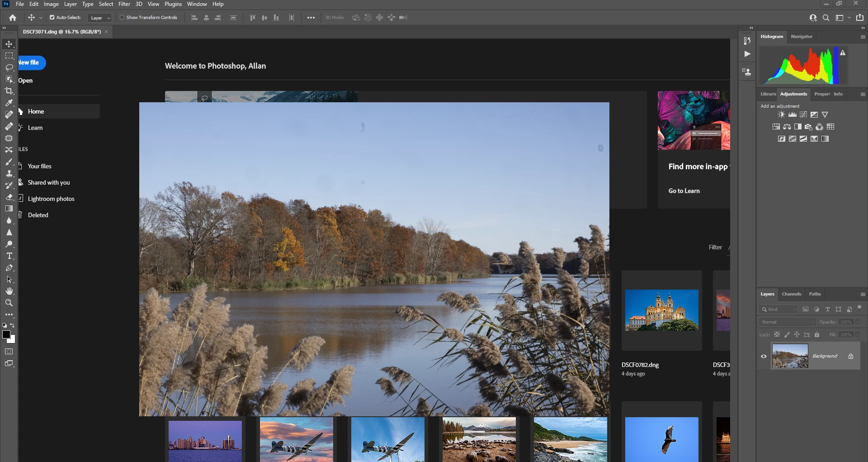Image resolution: width=868 pixels, height=462 pixels.
Task: Open the Adjustments panel menu
Action: pos(863,94)
